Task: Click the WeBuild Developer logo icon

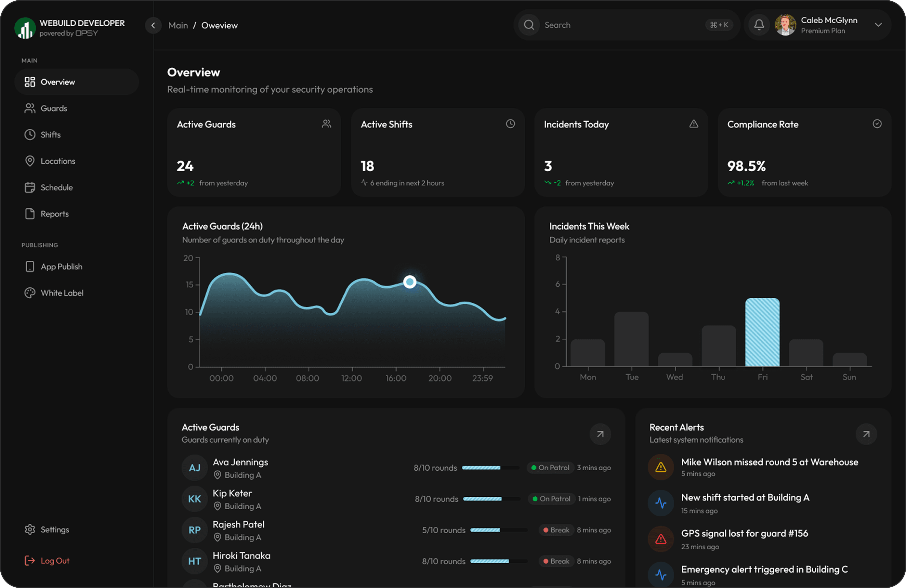Action: coord(25,28)
